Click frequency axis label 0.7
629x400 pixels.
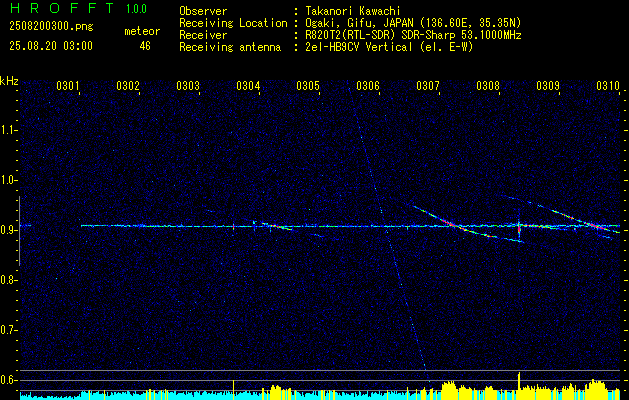pos(8,330)
